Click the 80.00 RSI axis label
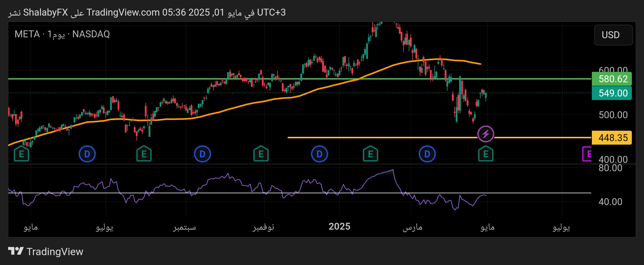 click(610, 168)
